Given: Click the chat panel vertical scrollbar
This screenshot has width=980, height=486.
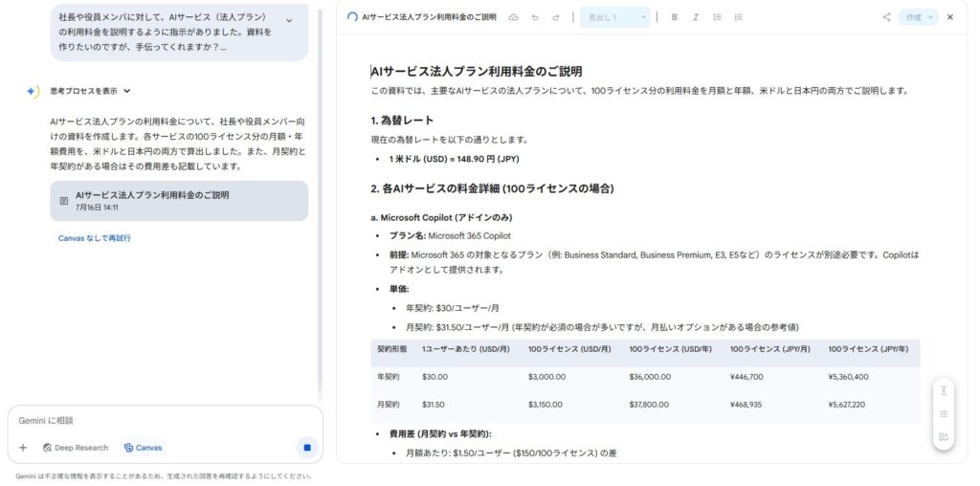Looking at the screenshot, I should 320,206.
